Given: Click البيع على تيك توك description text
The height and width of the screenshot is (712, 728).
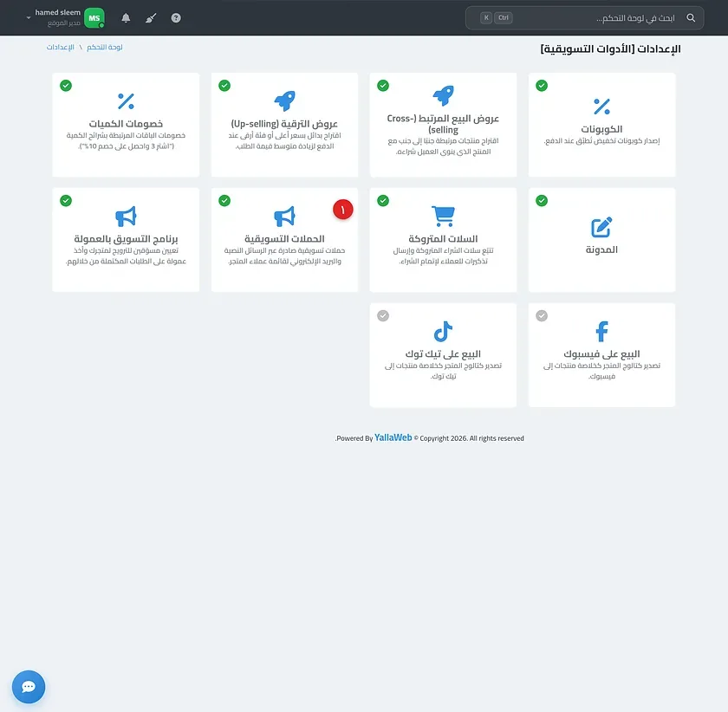Looking at the screenshot, I should click(x=444, y=371).
